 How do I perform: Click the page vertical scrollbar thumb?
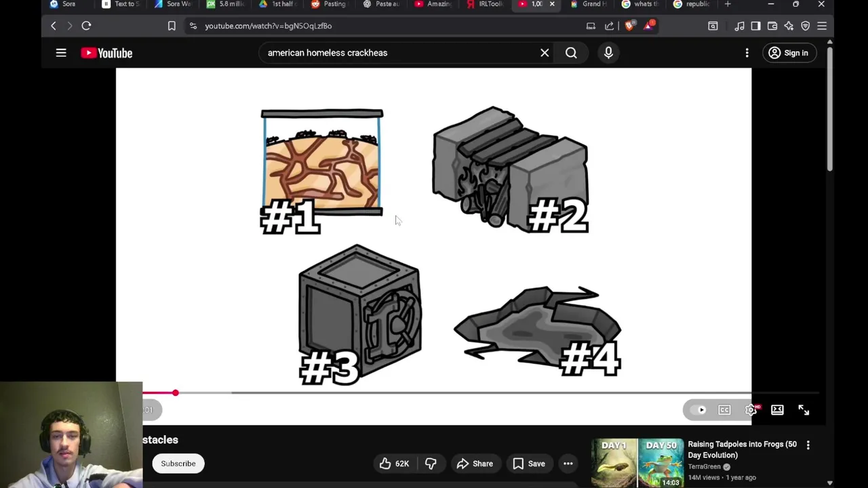tap(829, 108)
